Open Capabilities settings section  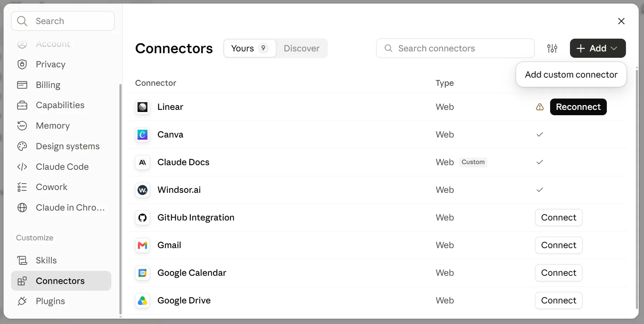click(x=61, y=105)
